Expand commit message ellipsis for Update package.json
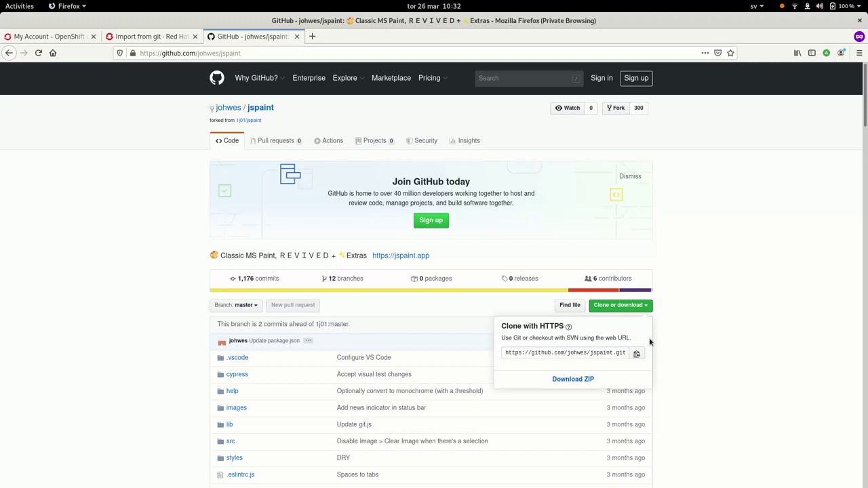 coord(308,340)
